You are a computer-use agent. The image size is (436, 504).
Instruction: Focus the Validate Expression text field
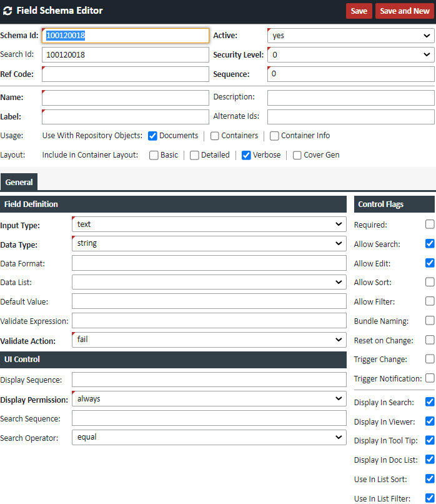pos(209,321)
